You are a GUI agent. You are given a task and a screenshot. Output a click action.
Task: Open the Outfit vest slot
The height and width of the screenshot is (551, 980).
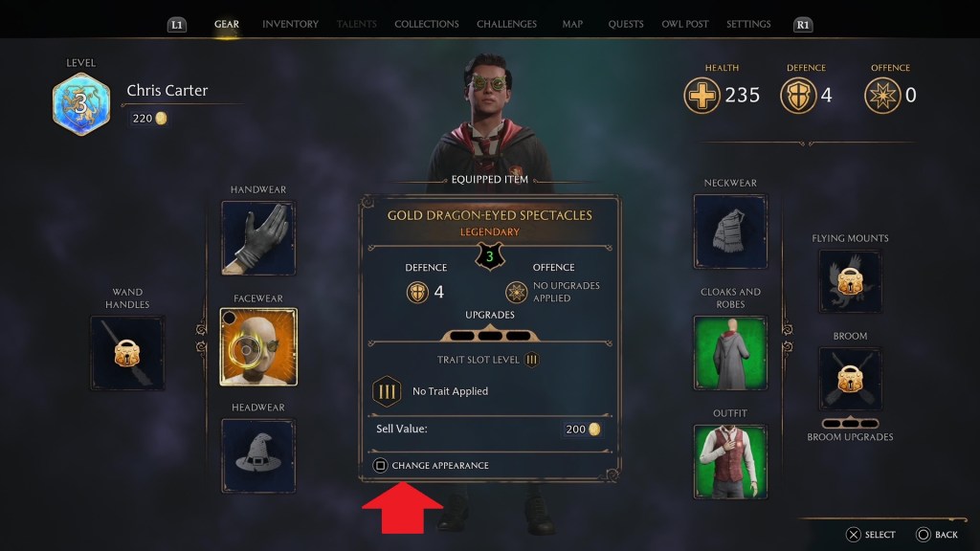click(730, 462)
